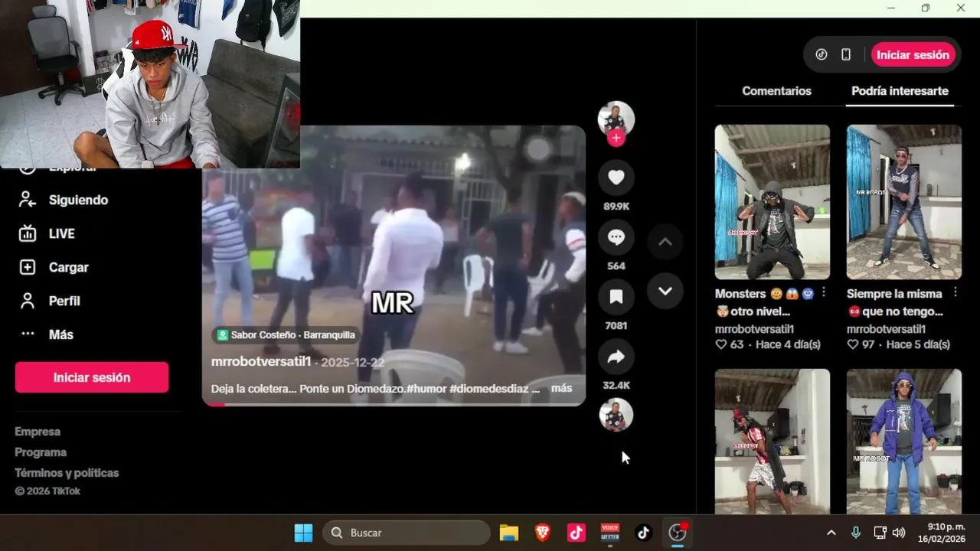
Task: Click the taskbar Buscar search box
Action: [x=407, y=533]
